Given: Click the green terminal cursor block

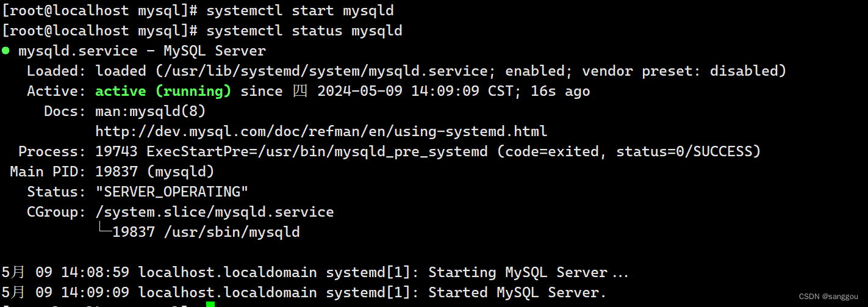Looking at the screenshot, I should (210, 304).
